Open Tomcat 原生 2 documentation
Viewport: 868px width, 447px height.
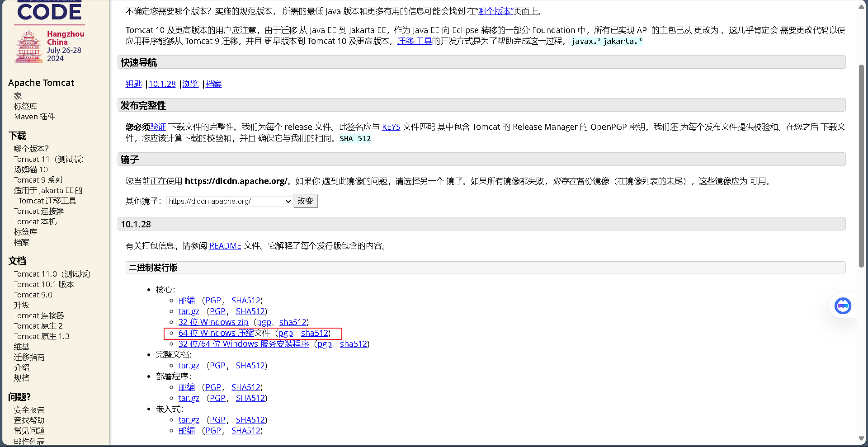[38, 326]
